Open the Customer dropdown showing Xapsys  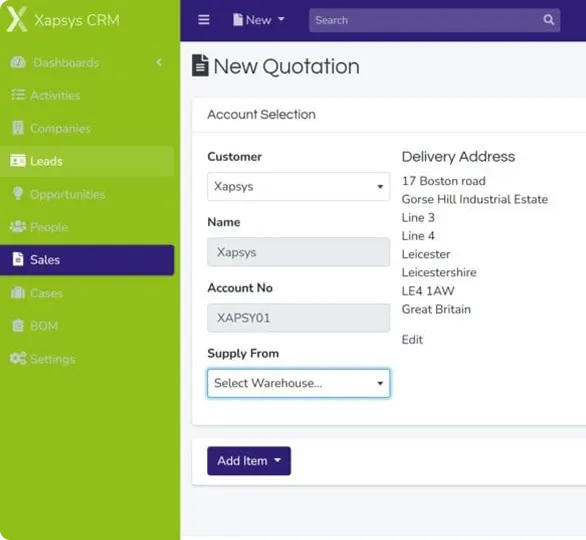point(298,186)
